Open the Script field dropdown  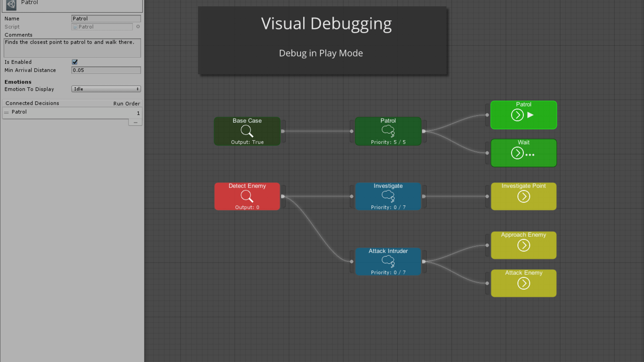pos(138,26)
